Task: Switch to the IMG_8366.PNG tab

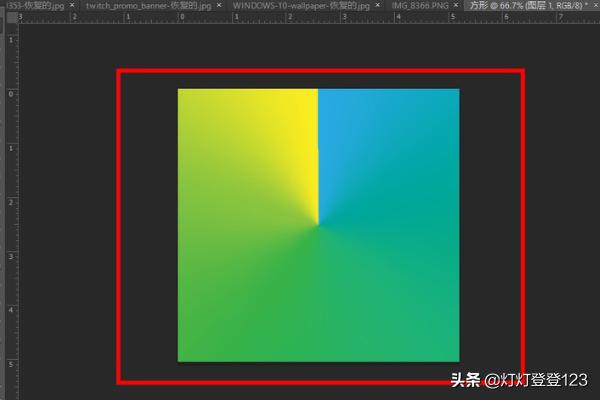Action: point(420,6)
